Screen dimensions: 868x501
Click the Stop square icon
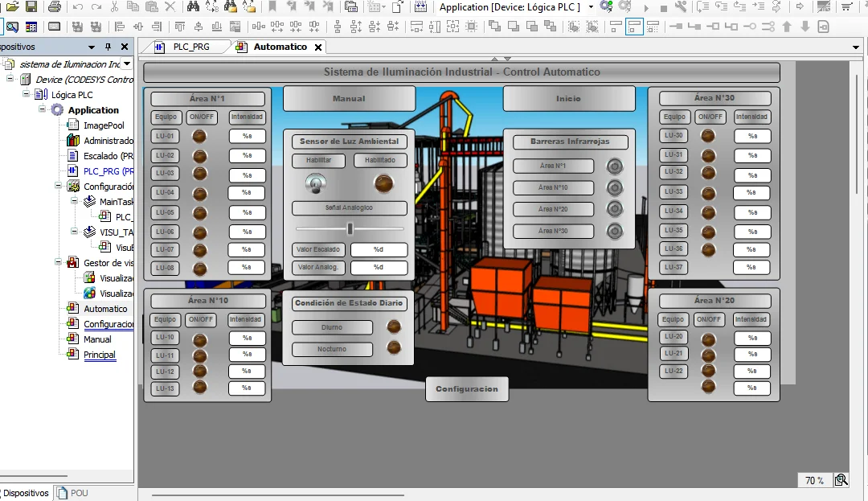click(664, 7)
